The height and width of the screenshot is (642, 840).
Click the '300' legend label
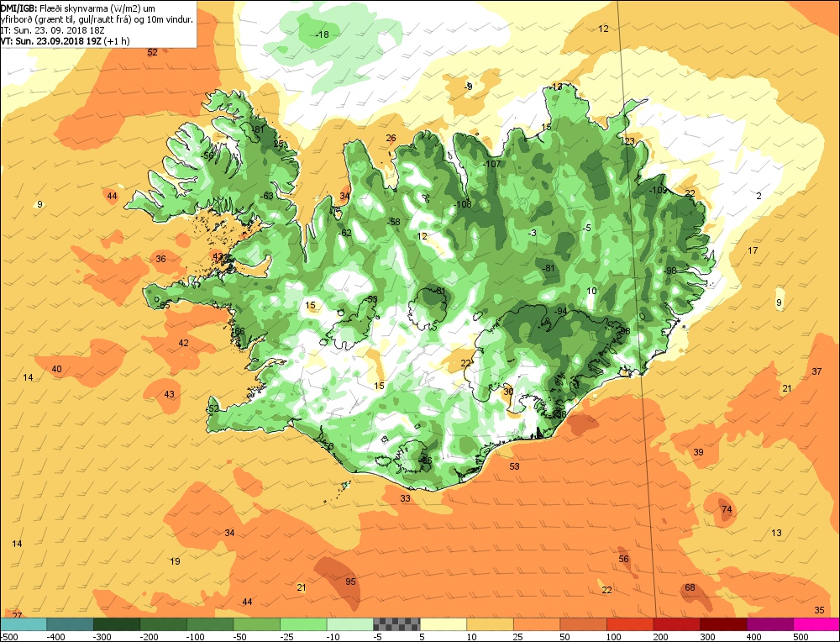tap(707, 637)
